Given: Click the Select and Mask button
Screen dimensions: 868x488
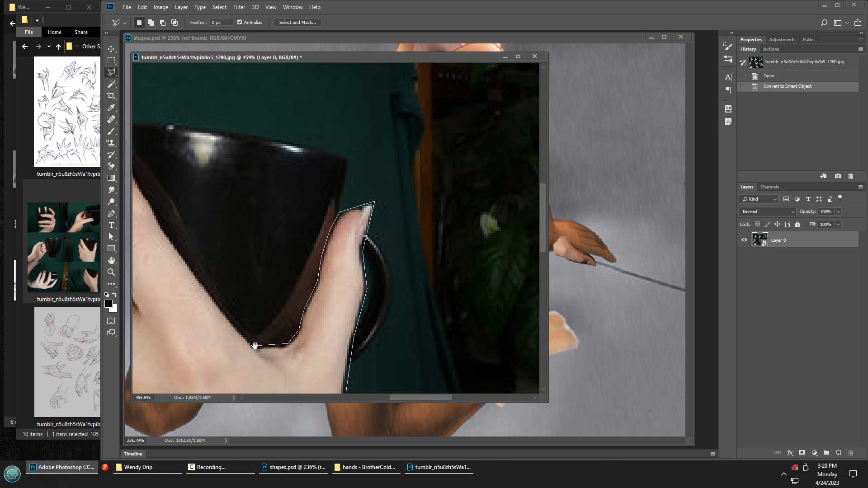Looking at the screenshot, I should 297,22.
